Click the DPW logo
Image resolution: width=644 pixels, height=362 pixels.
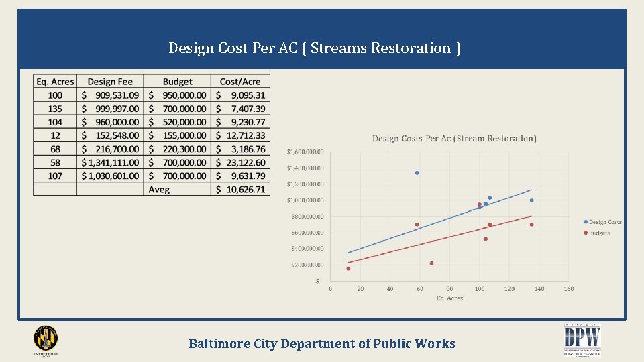(582, 341)
